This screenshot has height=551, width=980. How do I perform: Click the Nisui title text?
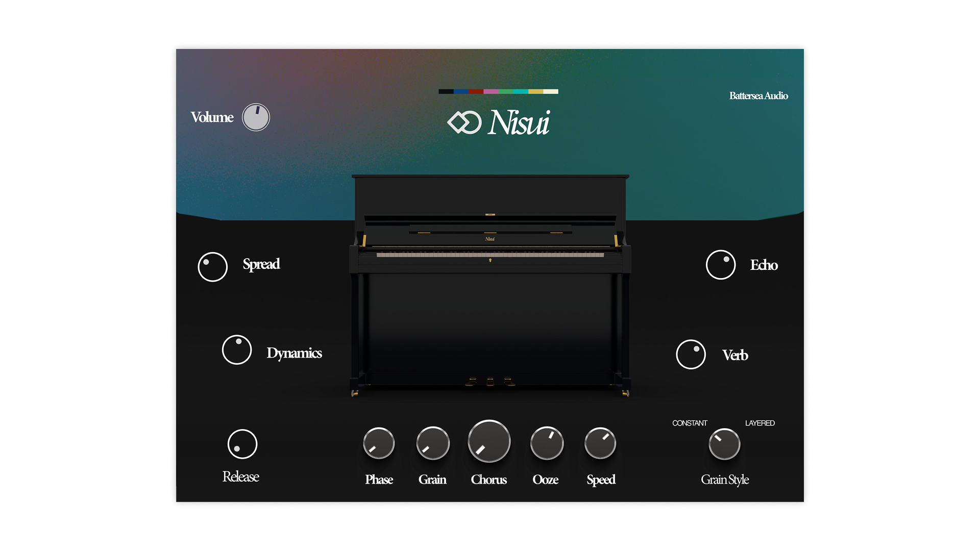(x=519, y=122)
